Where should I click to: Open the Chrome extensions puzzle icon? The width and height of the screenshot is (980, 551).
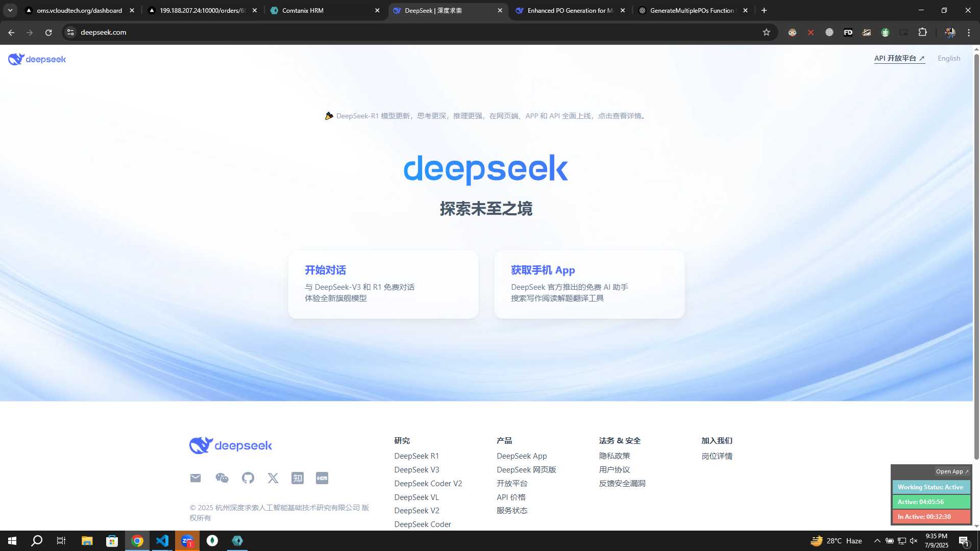pos(922,32)
